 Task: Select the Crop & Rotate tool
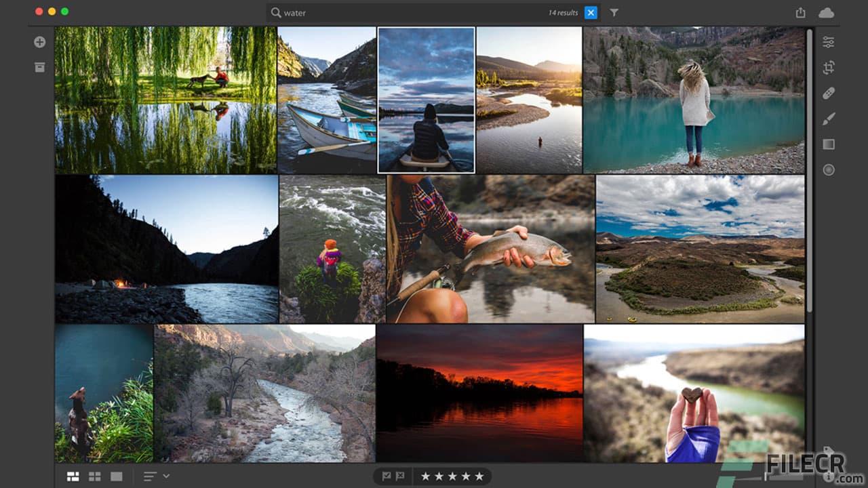(827, 68)
